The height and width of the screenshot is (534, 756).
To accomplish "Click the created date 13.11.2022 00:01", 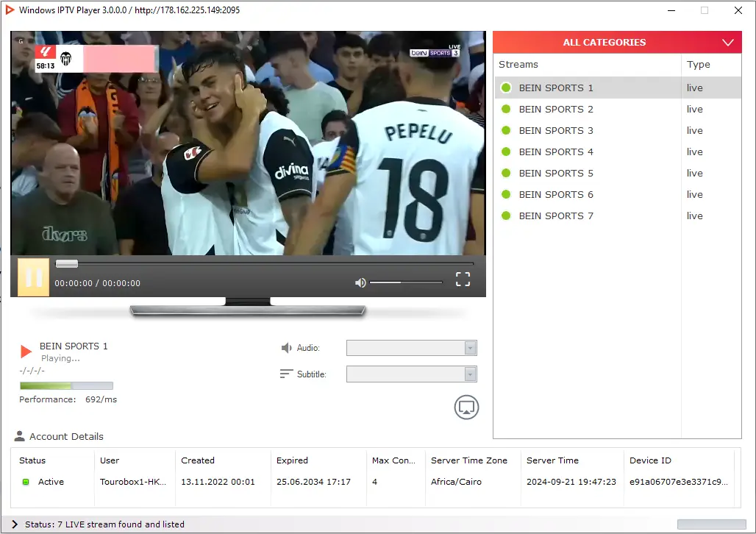I will [x=218, y=482].
